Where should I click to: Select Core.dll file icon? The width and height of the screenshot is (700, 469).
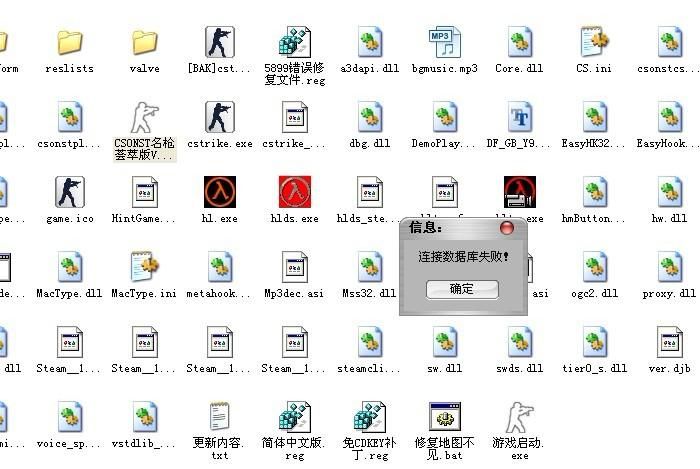(520, 42)
